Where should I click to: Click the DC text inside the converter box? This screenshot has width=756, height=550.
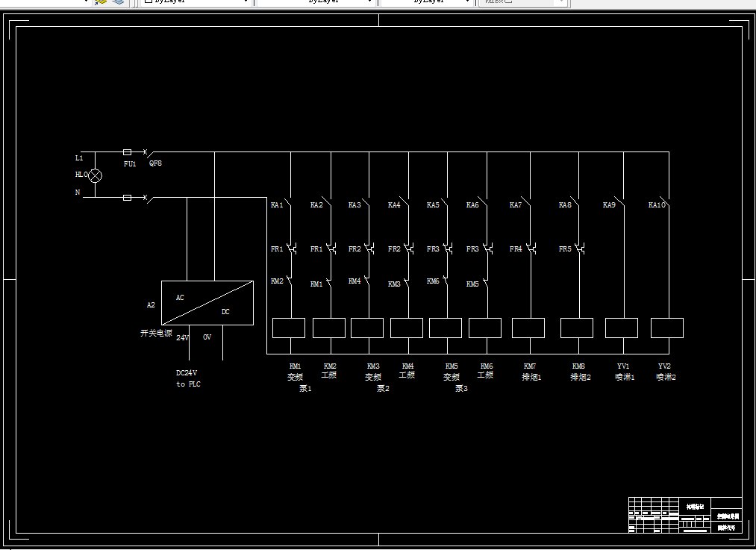click(x=225, y=312)
